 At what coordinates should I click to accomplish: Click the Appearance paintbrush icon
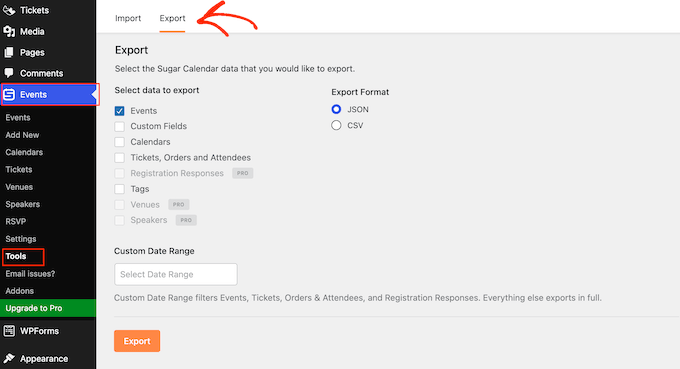[x=9, y=359]
